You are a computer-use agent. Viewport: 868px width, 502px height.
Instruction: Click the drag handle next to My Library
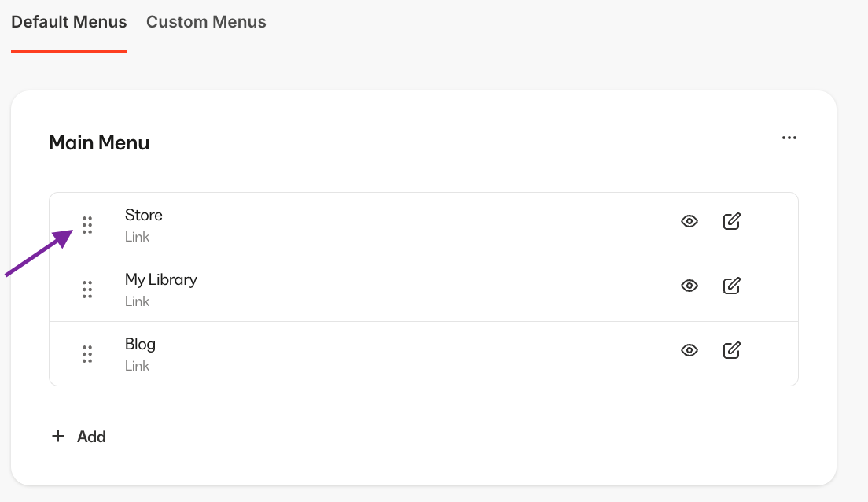(x=86, y=289)
